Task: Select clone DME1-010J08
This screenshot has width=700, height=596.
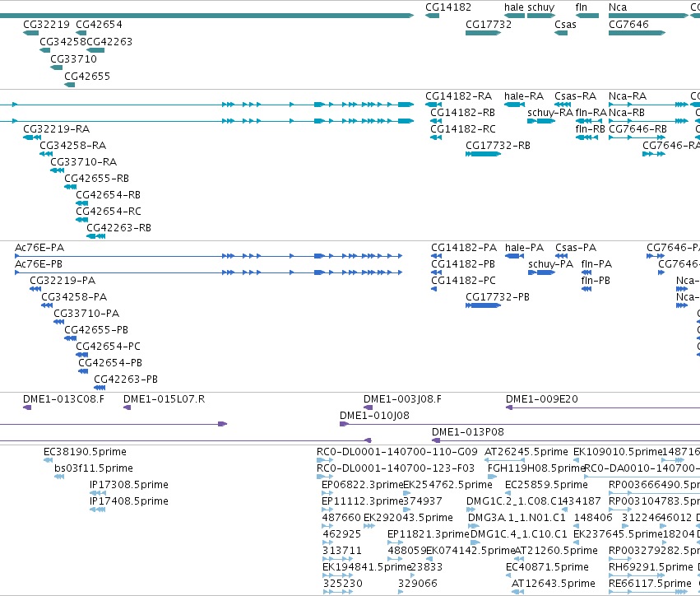Action: click(x=374, y=416)
